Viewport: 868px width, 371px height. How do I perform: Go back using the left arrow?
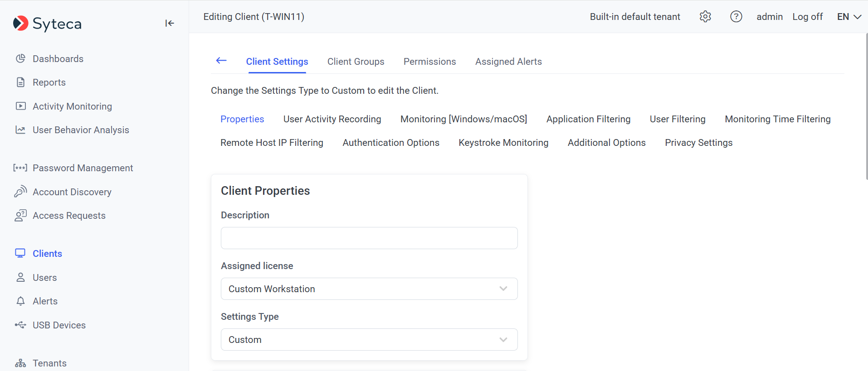221,61
